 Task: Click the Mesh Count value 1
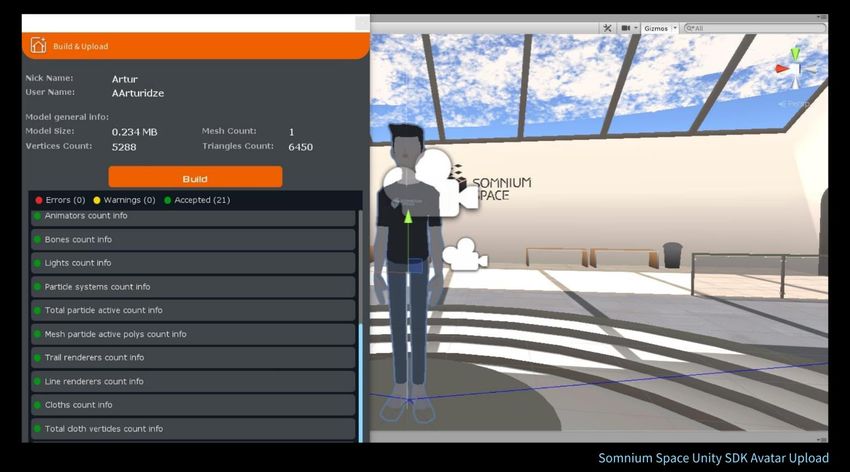291,132
